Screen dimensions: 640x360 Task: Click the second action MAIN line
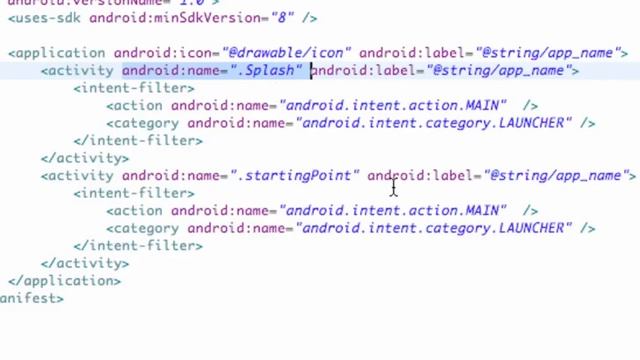(x=322, y=211)
